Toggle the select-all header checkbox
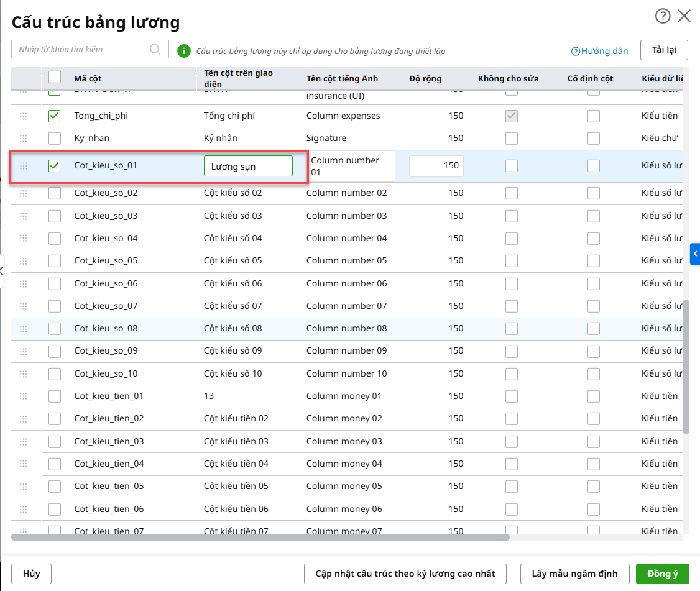This screenshot has height=591, width=700. click(x=55, y=77)
